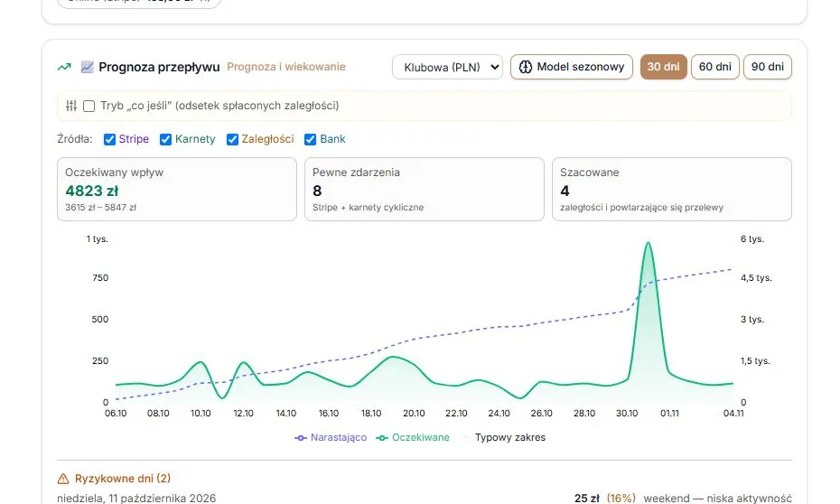Click zaległości i powtarzające się przelewy text
The height and width of the screenshot is (504, 840).
(642, 207)
